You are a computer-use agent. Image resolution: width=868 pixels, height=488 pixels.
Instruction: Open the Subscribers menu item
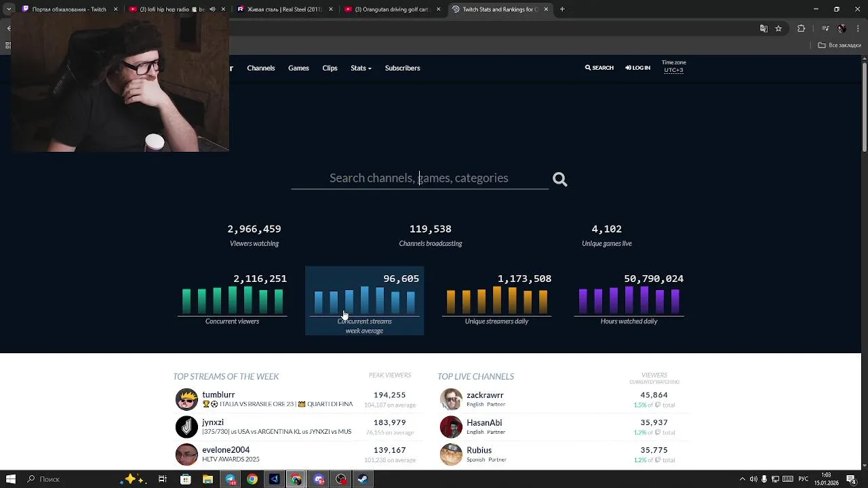(402, 68)
